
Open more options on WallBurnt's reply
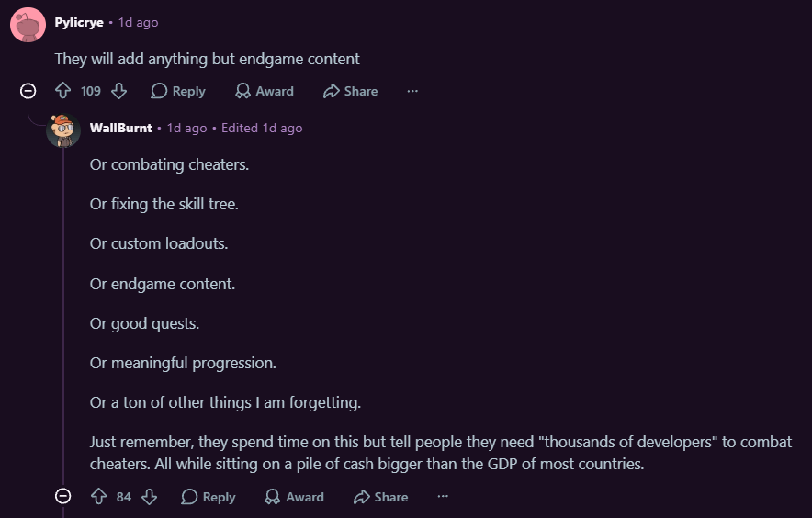tap(442, 496)
